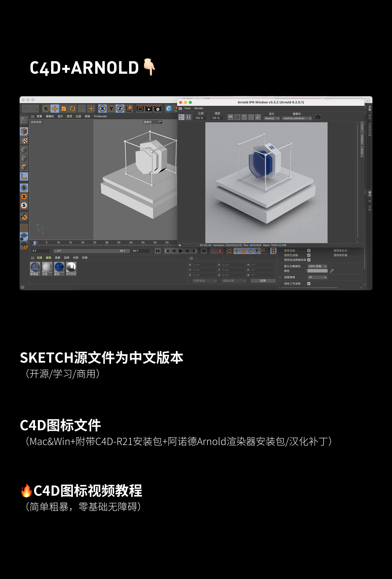This screenshot has height=579, width=392.
Task: Select Texture mode checkered cube icon
Action: pyautogui.click(x=24, y=140)
